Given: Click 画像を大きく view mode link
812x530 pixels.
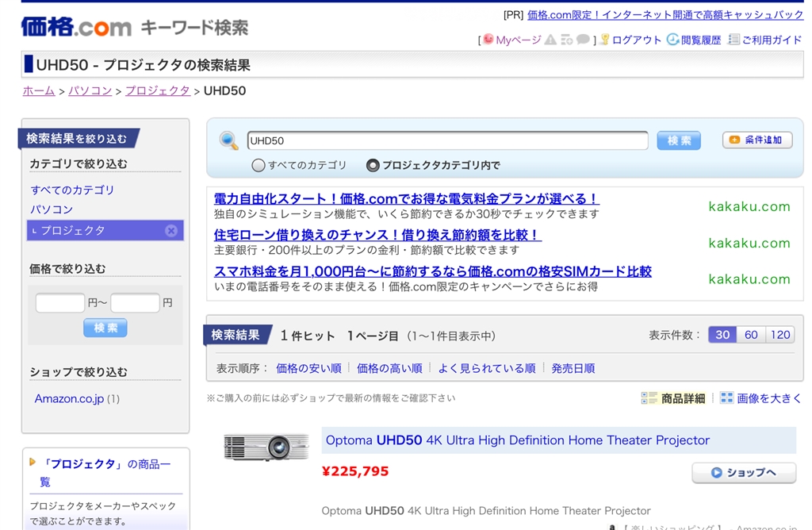Looking at the screenshot, I should [768, 398].
